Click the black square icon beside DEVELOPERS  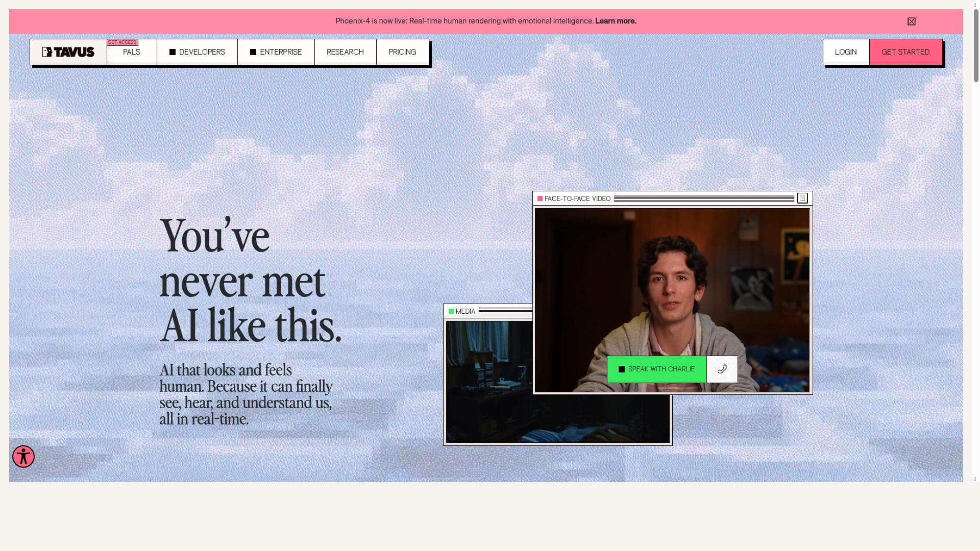coord(172,52)
